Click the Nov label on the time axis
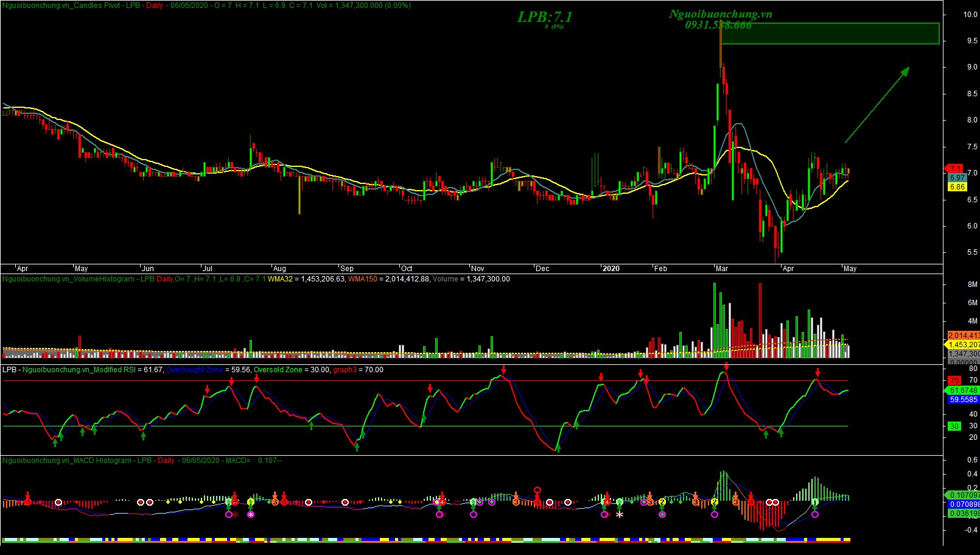 point(478,269)
